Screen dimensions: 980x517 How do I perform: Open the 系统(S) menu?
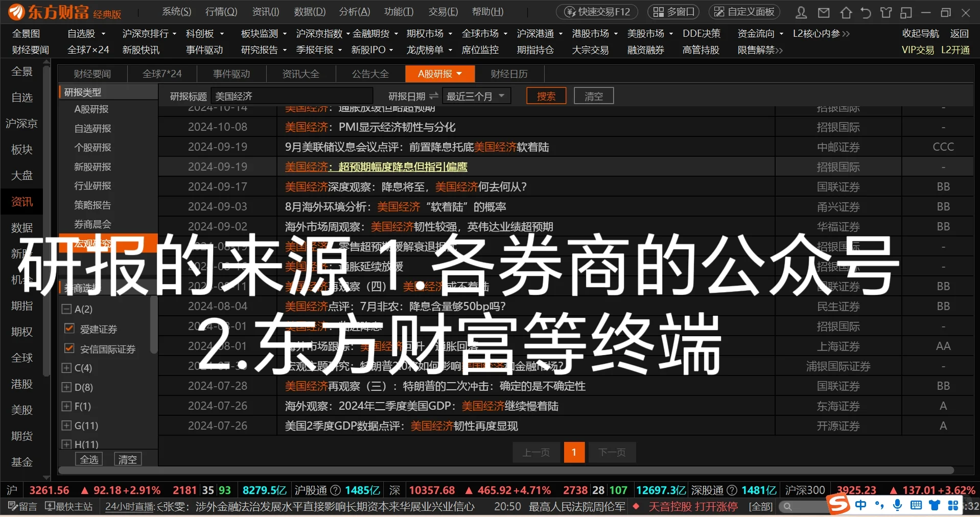click(177, 12)
